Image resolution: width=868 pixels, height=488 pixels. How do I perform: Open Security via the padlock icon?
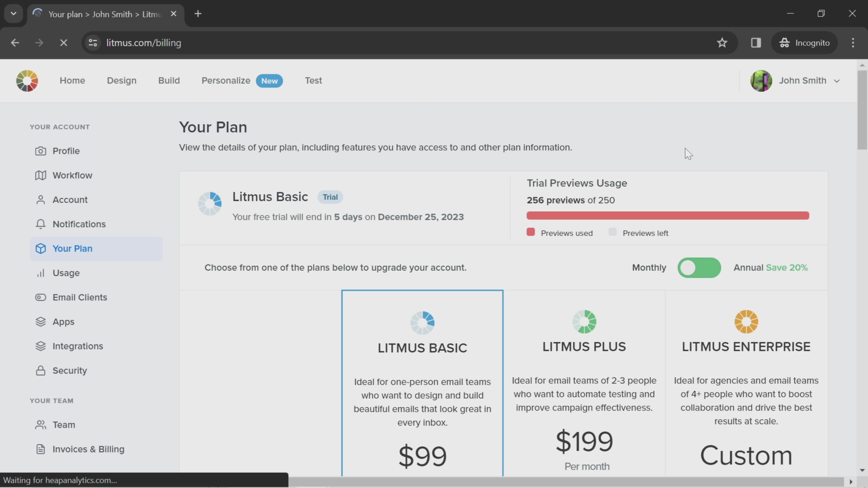[x=40, y=371]
